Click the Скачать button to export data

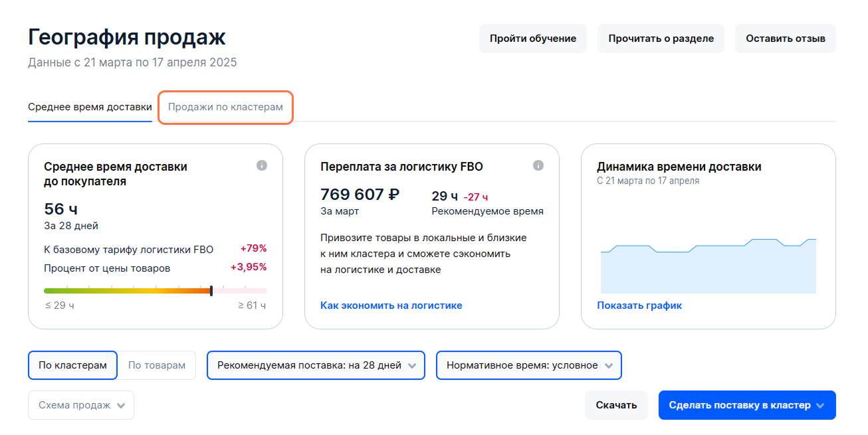[x=615, y=405]
